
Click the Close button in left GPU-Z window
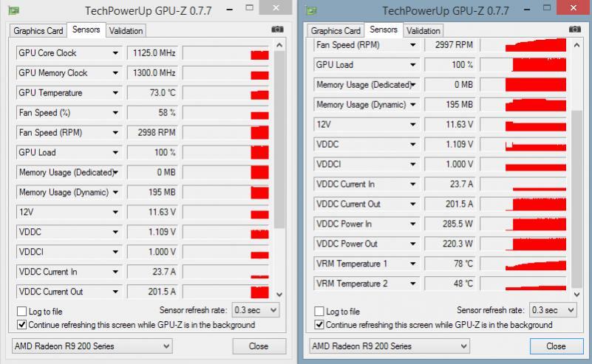(259, 346)
